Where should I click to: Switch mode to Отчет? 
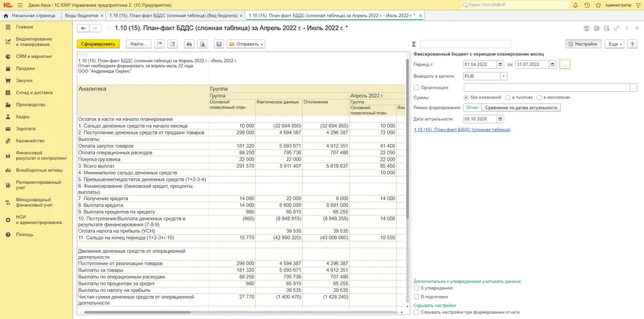pos(472,107)
